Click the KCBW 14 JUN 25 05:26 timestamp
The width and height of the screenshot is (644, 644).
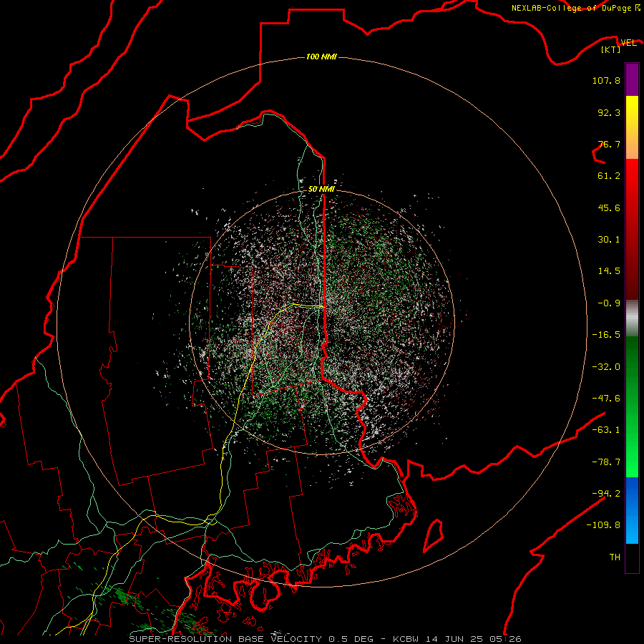(457, 639)
